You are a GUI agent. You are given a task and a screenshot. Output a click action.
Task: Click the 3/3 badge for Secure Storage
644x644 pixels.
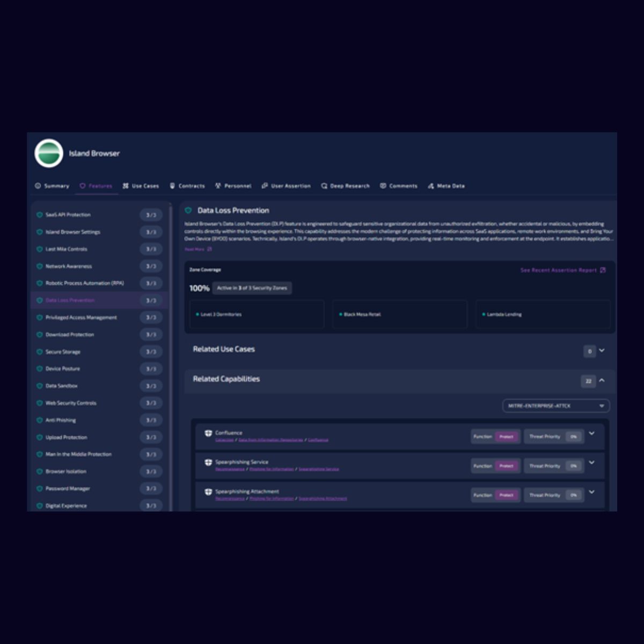pos(151,352)
